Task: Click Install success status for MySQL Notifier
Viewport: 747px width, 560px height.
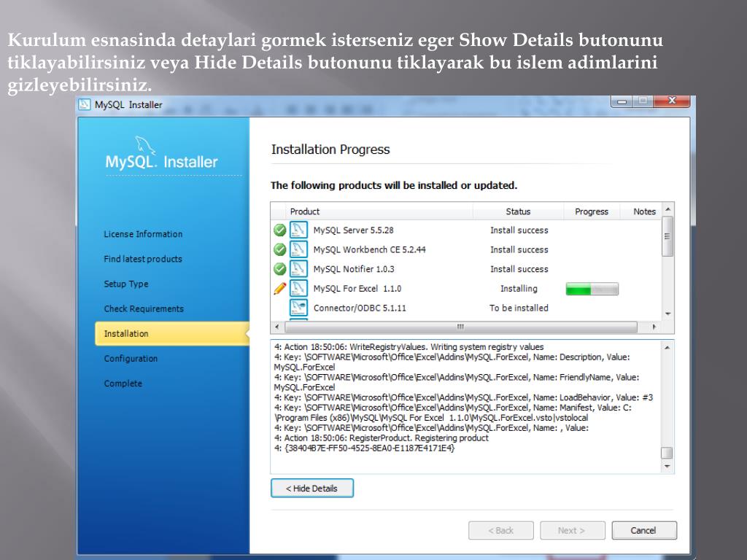Action: point(519,269)
